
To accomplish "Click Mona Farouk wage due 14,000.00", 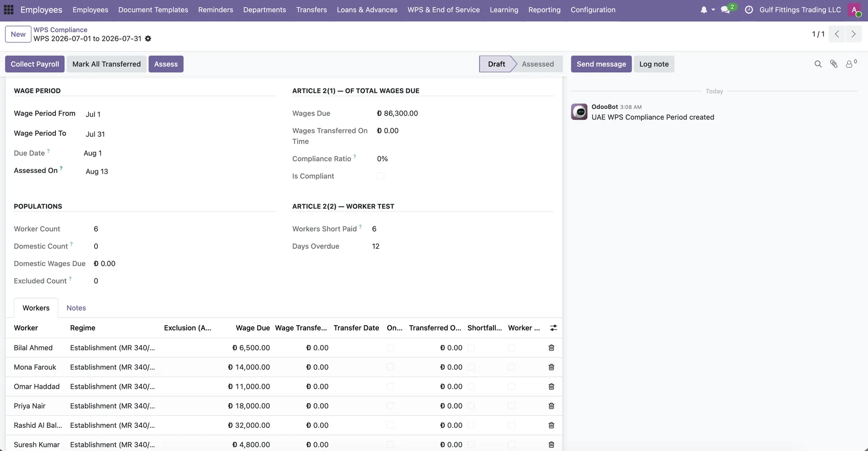I will (249, 367).
